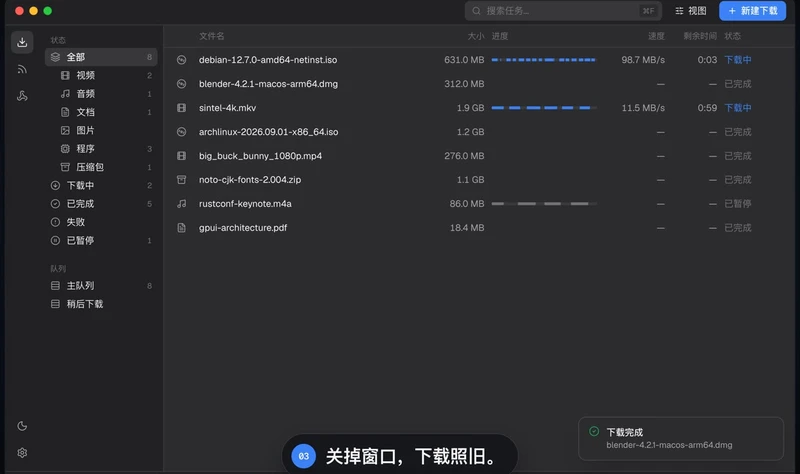Click the magnifier icon in search box
The height and width of the screenshot is (474, 800).
tap(476, 11)
